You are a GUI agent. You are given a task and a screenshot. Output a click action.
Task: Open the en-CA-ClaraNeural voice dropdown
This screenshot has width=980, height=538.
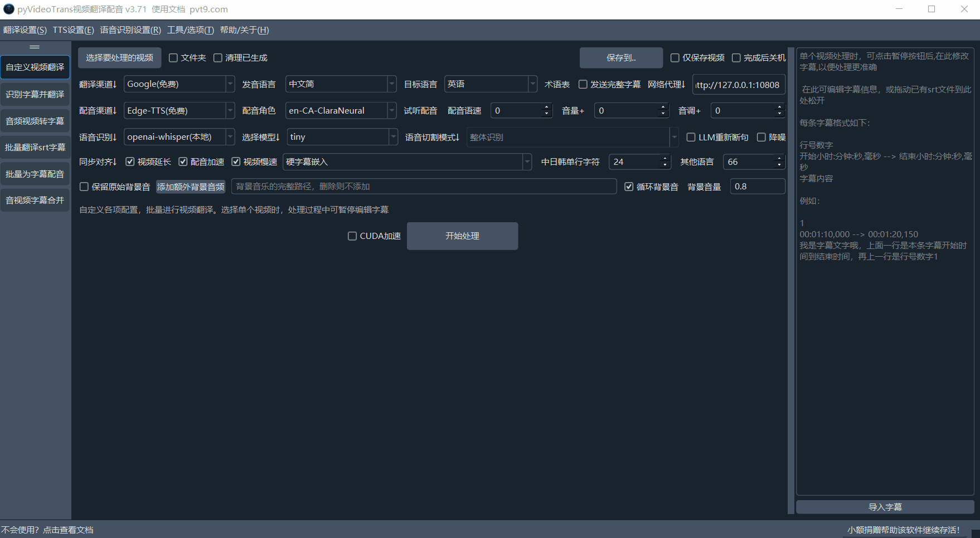(x=393, y=110)
